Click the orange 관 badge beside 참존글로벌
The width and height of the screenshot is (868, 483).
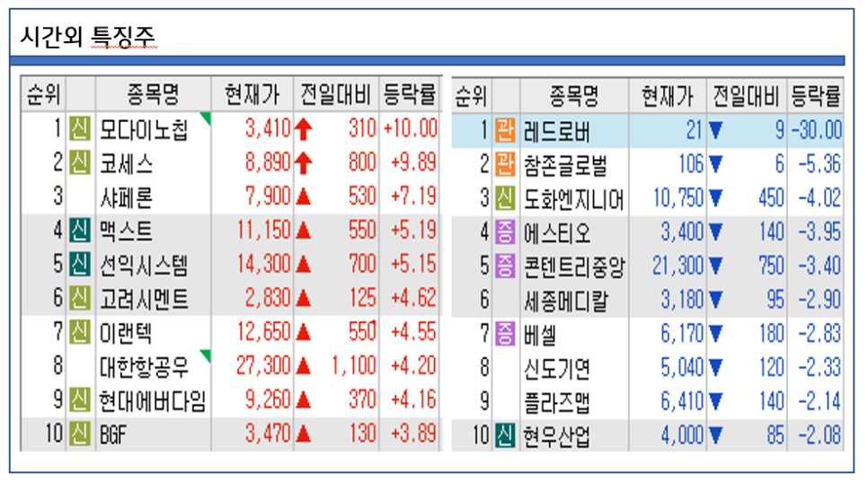[505, 164]
